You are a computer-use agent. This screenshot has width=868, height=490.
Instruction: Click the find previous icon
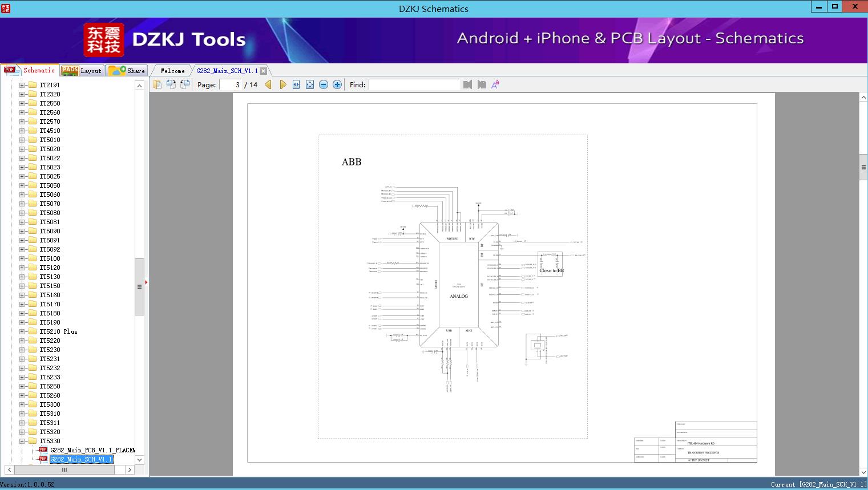click(x=468, y=84)
